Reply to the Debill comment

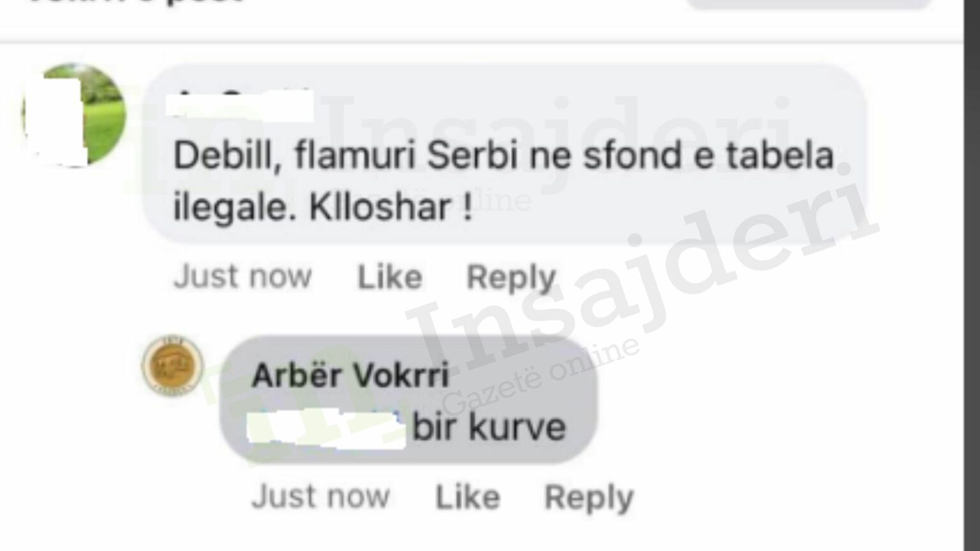[511, 278]
